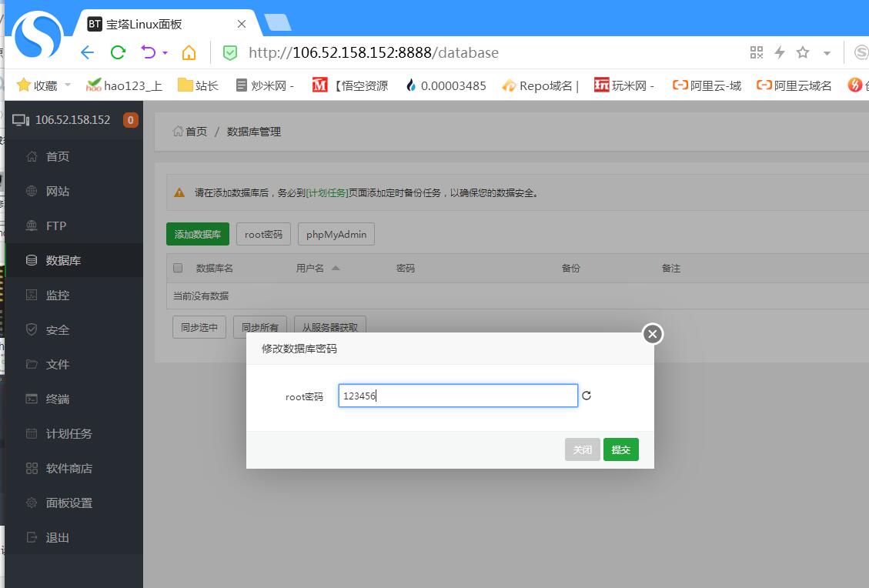869x588 pixels.
Task: Open the phpMyAdmin button
Action: (x=336, y=234)
